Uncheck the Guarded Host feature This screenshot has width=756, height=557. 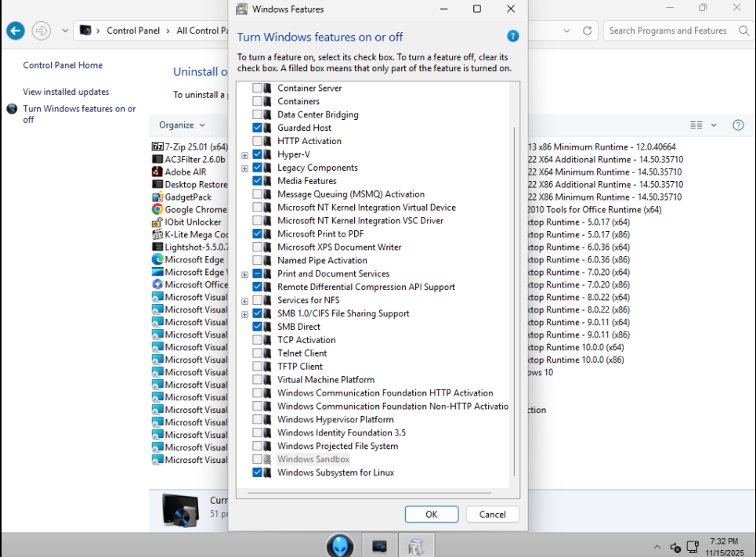point(257,128)
